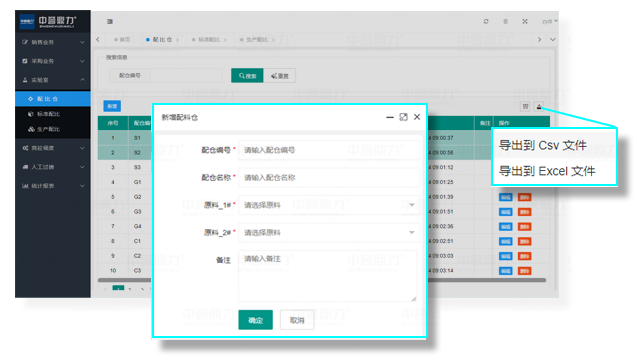Select 导出到 Csv 文件 menu option
This screenshot has width=637, height=364.
(542, 145)
